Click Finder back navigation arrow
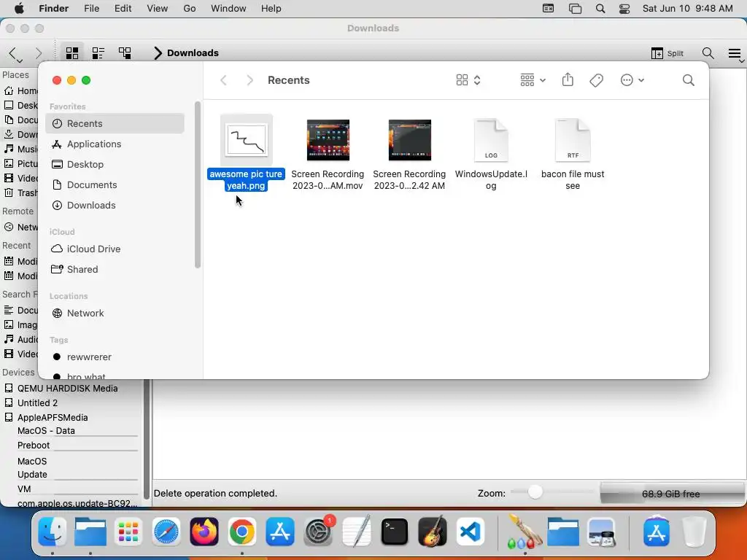The image size is (747, 560). coord(223,80)
